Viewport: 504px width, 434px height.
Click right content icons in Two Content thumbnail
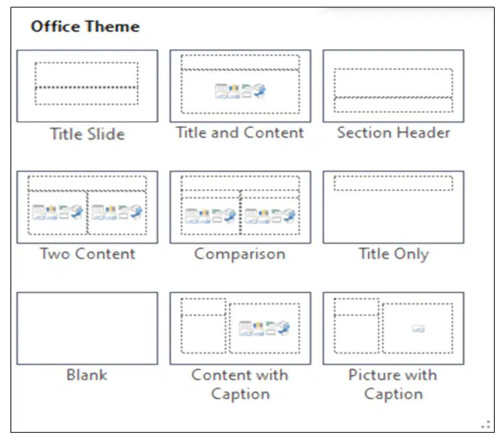click(117, 211)
